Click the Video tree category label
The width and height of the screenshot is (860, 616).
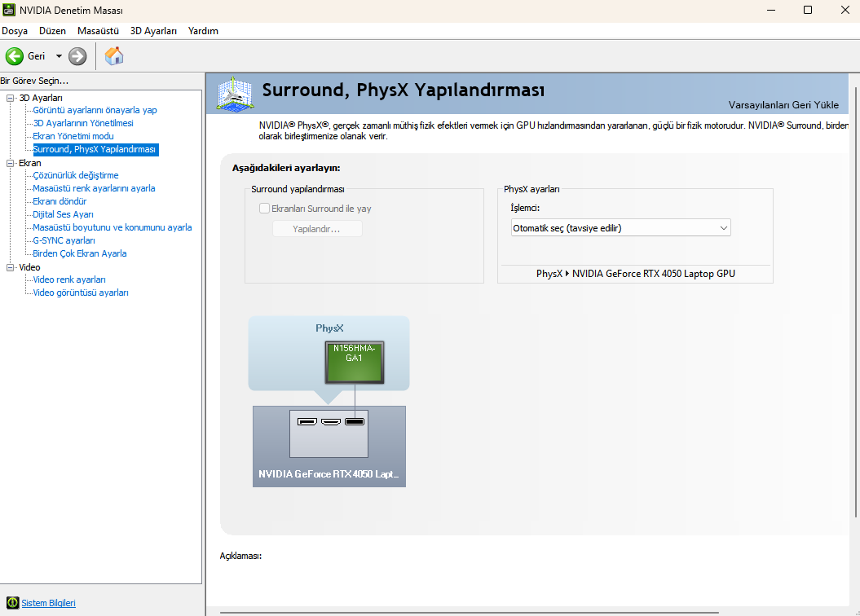[29, 267]
